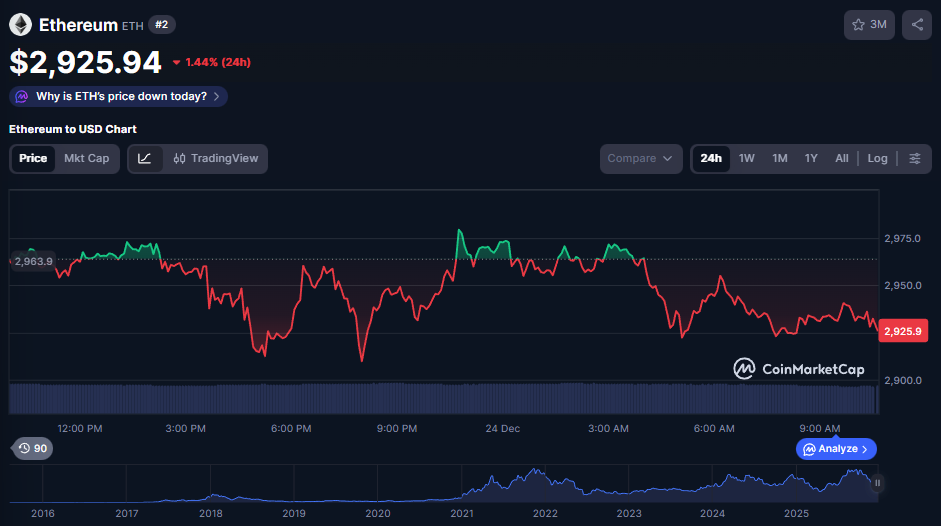Click the Ethereum to USD Chart heading
The width and height of the screenshot is (941, 526).
pyautogui.click(x=73, y=129)
